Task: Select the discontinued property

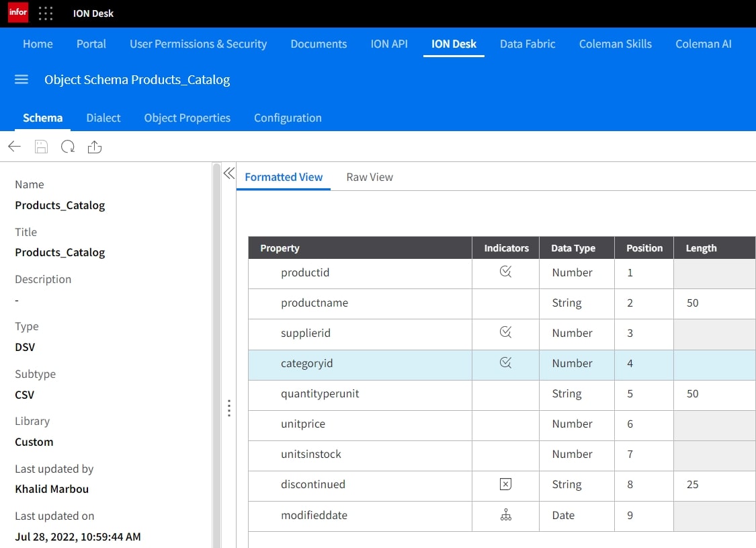Action: (x=313, y=484)
